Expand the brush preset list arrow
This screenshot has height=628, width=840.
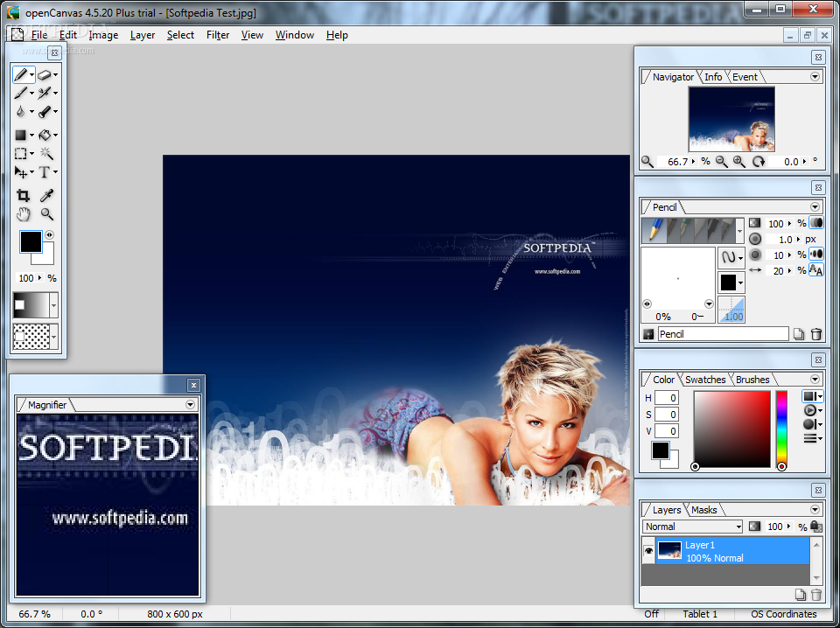(740, 231)
